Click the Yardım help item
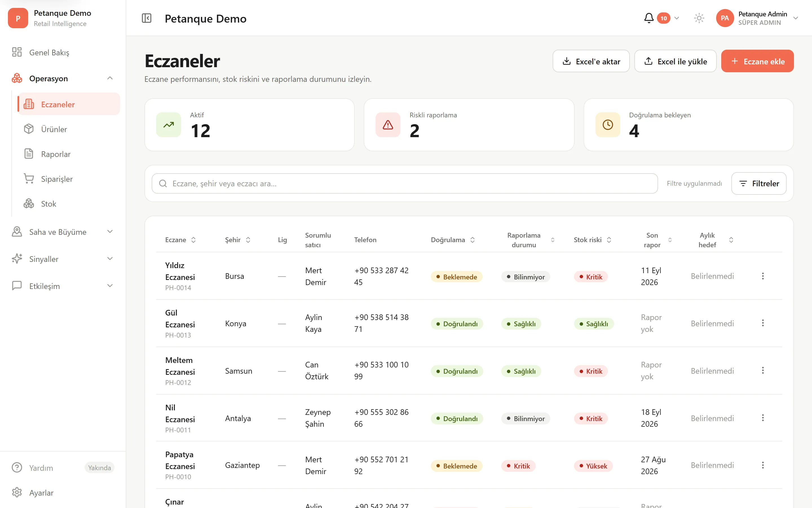812x508 pixels. [63, 467]
